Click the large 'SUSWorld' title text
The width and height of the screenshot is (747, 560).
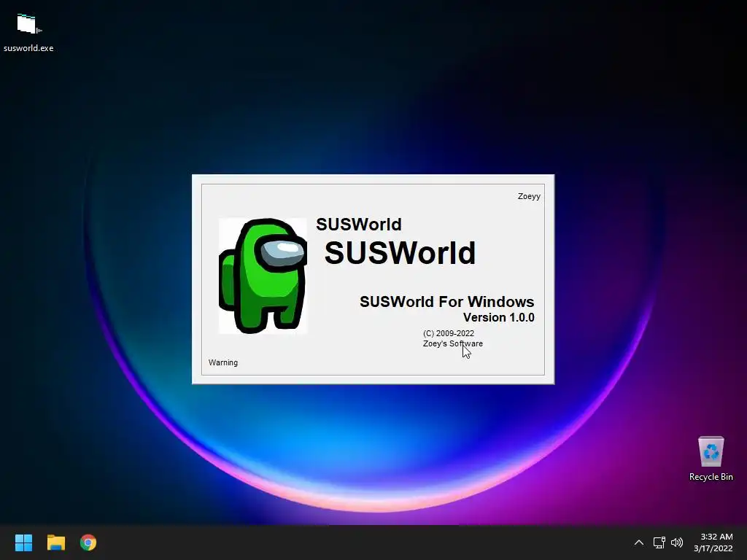click(x=400, y=252)
